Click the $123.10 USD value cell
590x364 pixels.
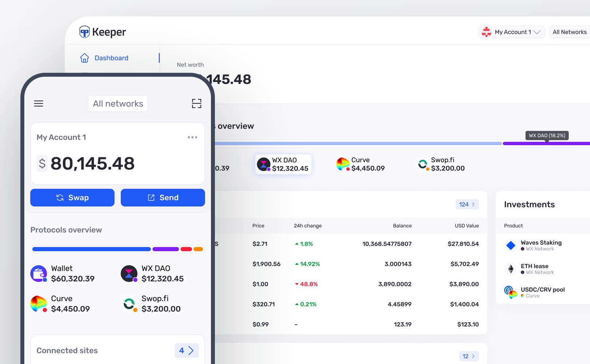(x=468, y=324)
